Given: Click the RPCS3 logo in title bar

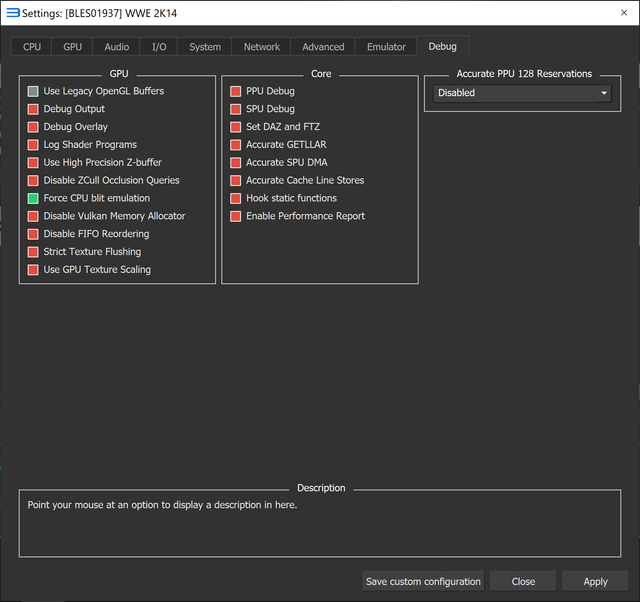Looking at the screenshot, I should point(13,13).
